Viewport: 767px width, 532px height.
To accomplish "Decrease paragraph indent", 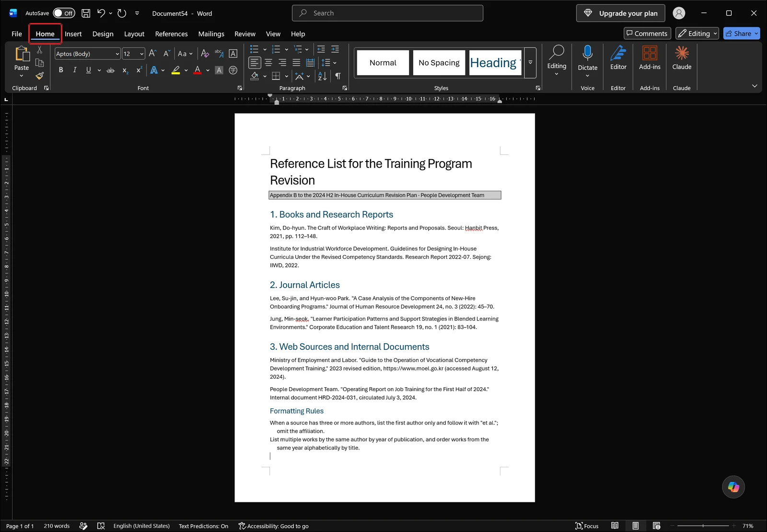I will [x=321, y=49].
